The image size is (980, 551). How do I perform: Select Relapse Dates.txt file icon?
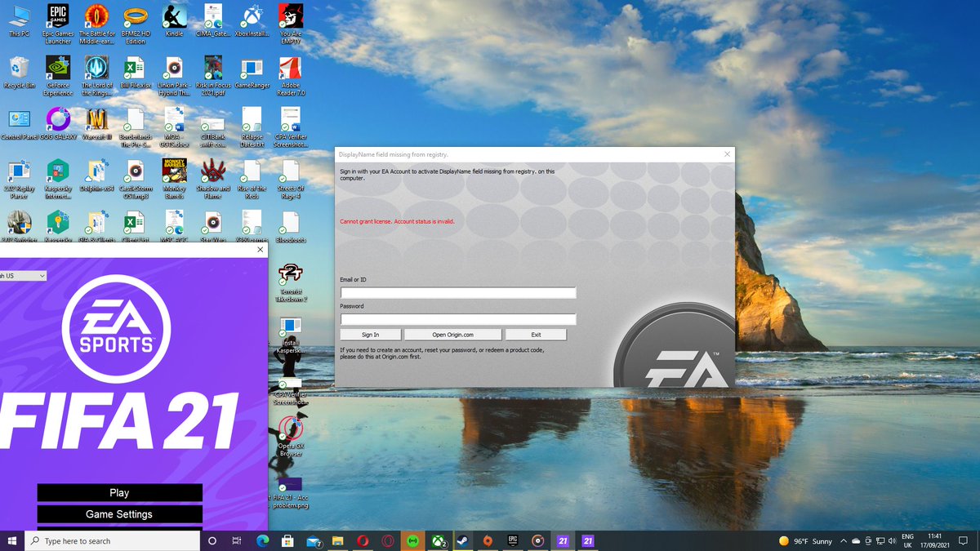pyautogui.click(x=252, y=127)
